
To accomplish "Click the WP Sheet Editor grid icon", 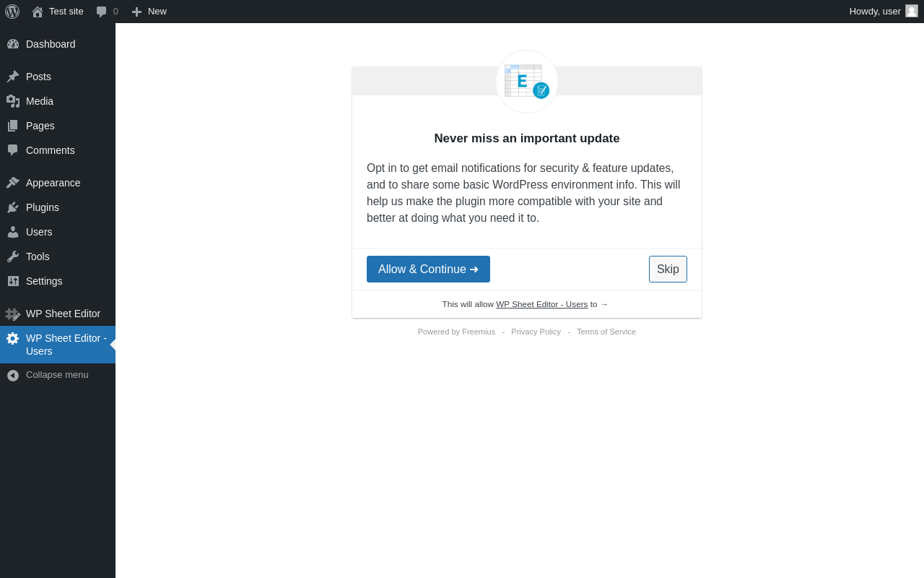I will point(13,314).
